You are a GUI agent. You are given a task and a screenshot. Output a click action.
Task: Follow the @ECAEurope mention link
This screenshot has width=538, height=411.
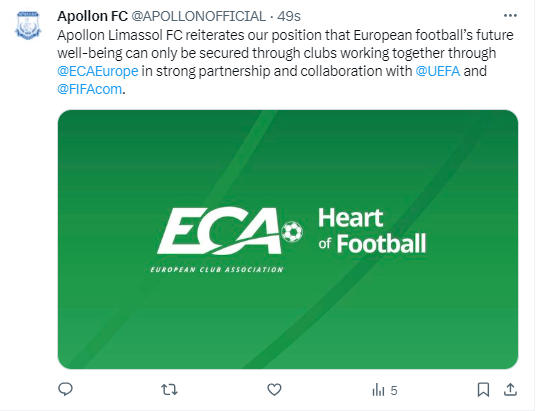point(98,71)
